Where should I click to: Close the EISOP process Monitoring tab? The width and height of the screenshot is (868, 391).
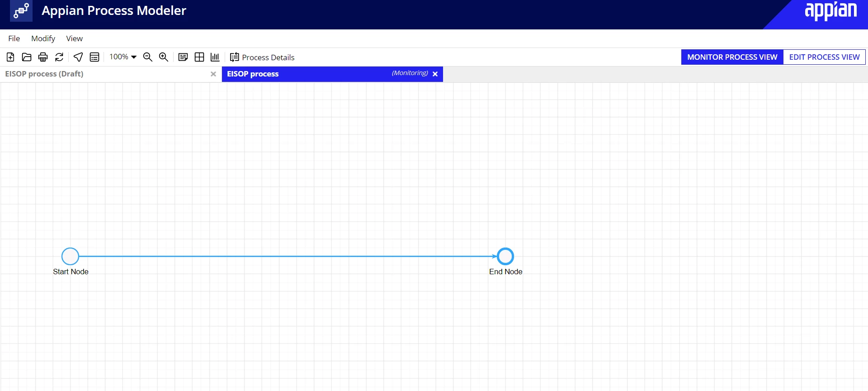pyautogui.click(x=435, y=74)
